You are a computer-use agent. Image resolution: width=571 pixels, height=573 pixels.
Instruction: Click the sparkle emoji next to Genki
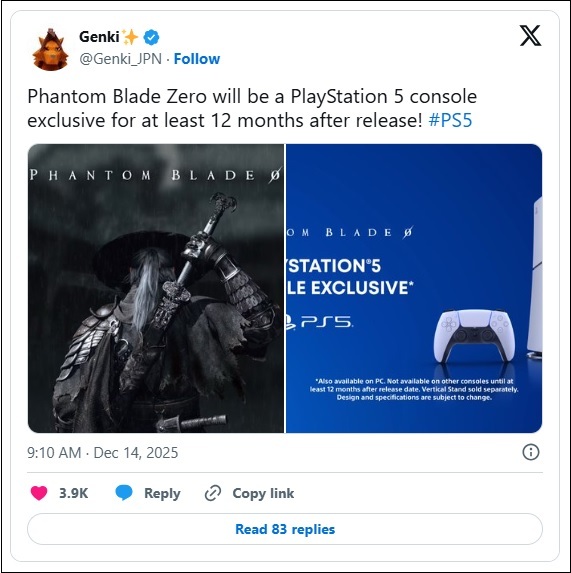pos(130,37)
